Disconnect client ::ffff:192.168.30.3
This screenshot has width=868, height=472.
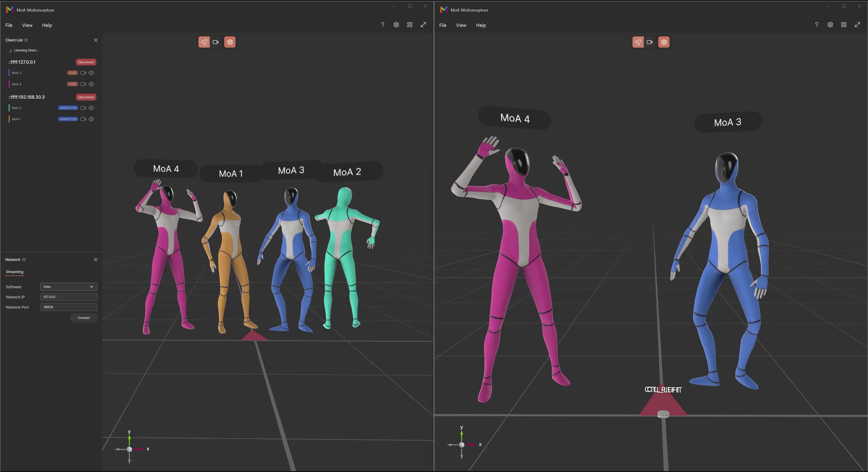tap(86, 97)
